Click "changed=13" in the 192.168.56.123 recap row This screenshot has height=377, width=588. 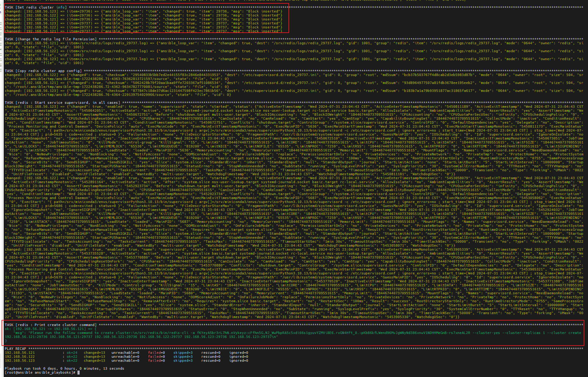(95, 361)
